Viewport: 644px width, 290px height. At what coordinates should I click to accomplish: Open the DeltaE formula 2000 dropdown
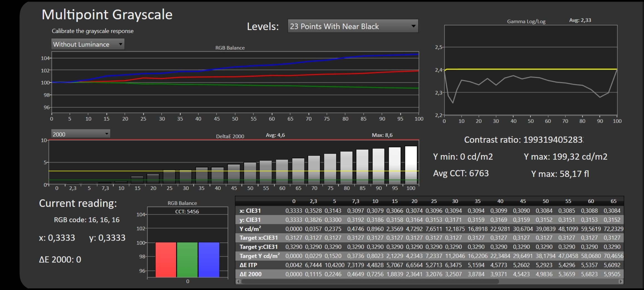[80, 134]
